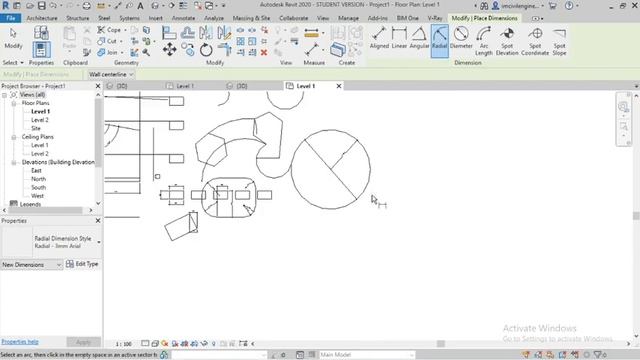Viewport: 640px width, 360px height.
Task: Choose the Mirror - Pick Axis tool
Action: pos(206,33)
